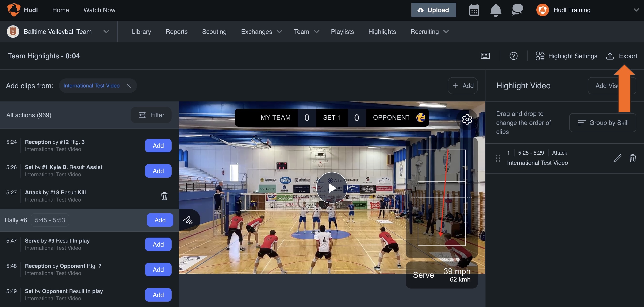The width and height of the screenshot is (644, 307).
Task: Go to Home in top navigation
Action: click(61, 10)
